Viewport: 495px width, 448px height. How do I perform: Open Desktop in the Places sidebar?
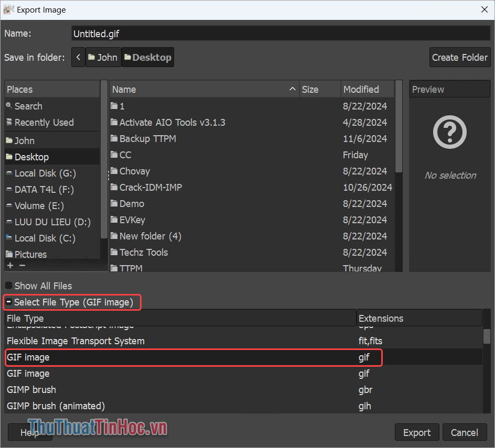point(52,157)
